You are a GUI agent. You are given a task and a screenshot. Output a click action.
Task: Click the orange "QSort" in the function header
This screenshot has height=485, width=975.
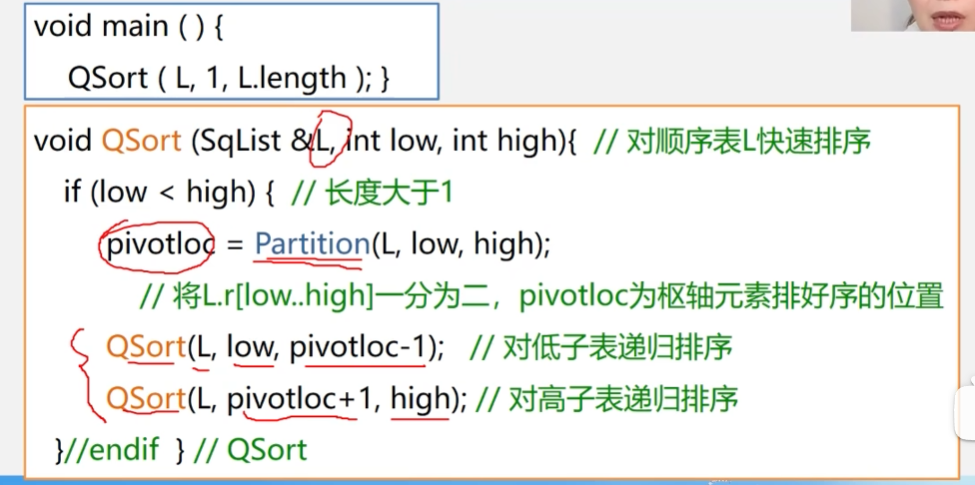141,142
